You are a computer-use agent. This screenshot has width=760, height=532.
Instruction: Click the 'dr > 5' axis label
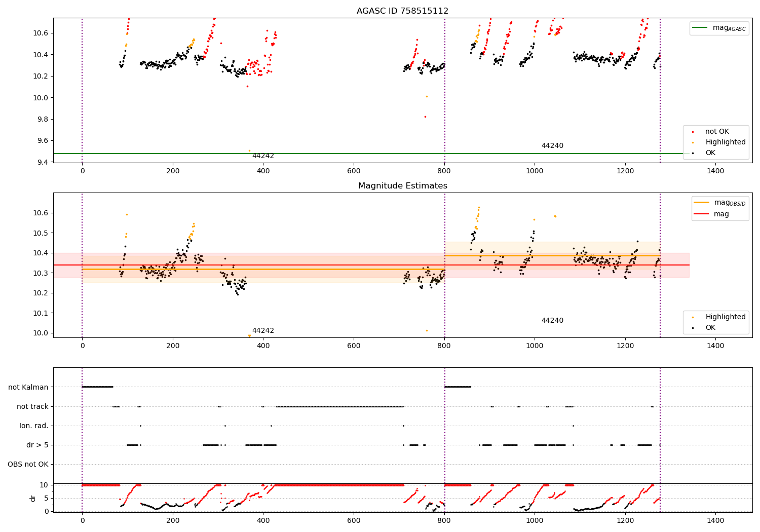tap(37, 445)
